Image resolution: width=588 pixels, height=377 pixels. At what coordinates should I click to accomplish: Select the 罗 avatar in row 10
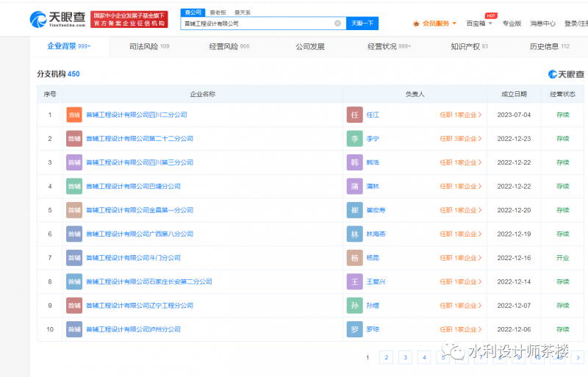pyautogui.click(x=355, y=329)
